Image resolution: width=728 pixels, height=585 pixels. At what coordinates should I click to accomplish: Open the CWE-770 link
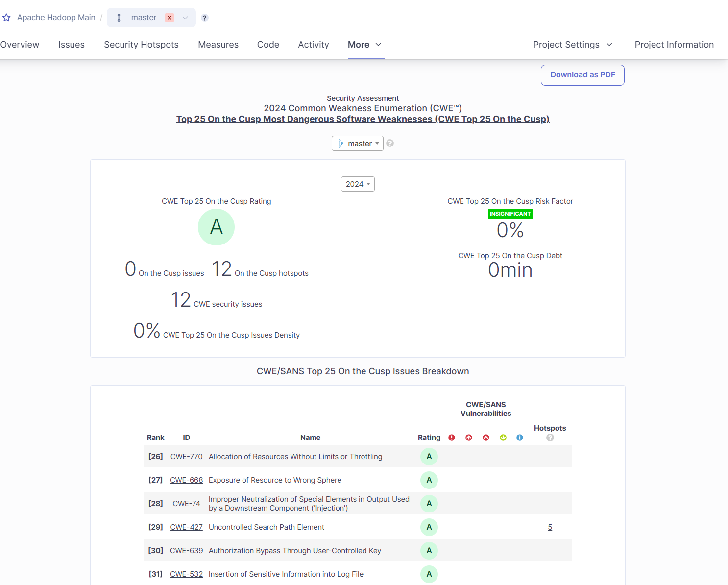coord(186,457)
